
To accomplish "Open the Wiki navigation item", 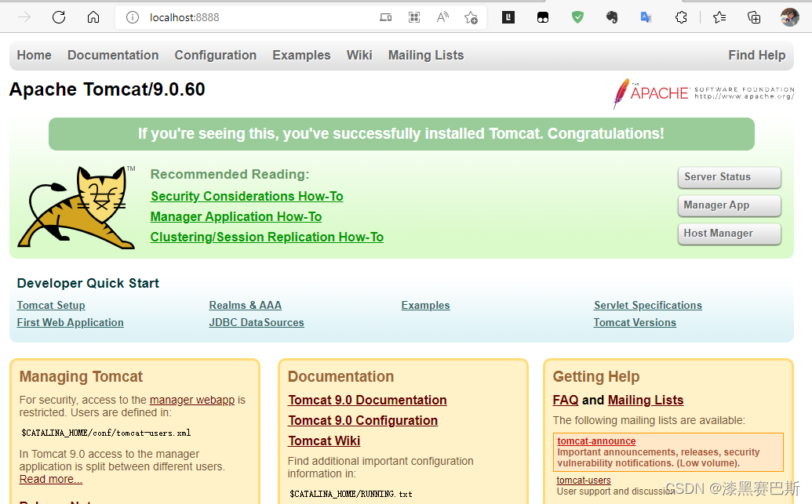I will 359,56.
